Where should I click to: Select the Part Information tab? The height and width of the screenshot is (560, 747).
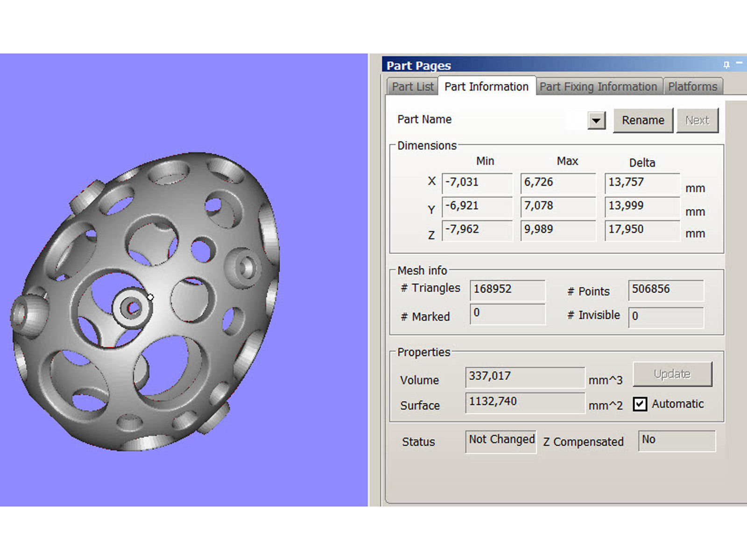pyautogui.click(x=486, y=86)
